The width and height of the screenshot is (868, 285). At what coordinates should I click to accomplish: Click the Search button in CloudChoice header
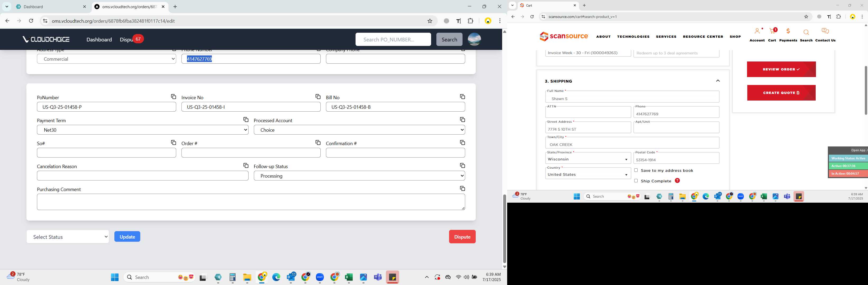click(x=449, y=39)
